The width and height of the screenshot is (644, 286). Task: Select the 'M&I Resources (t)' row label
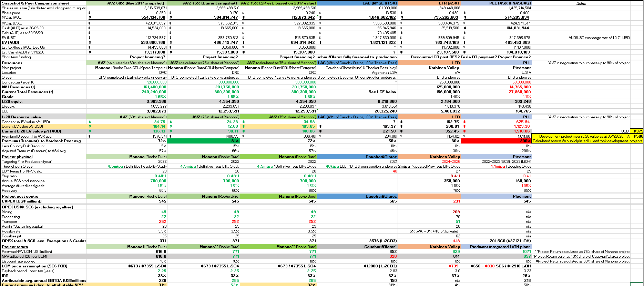pos(19,87)
